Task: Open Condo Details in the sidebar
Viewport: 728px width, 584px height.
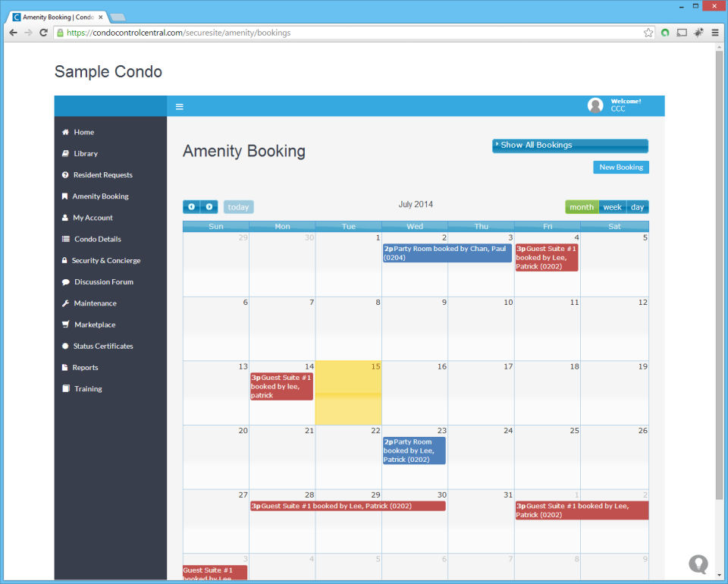Action: point(98,239)
